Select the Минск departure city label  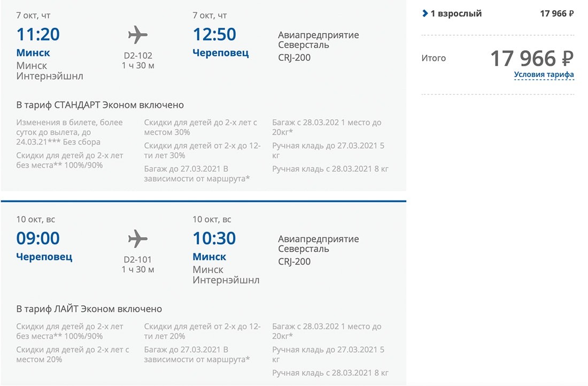point(34,52)
